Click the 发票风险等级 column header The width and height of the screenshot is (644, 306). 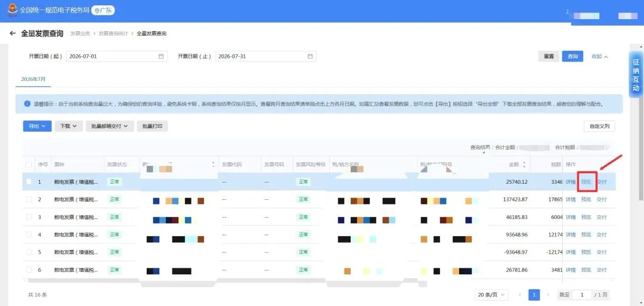click(311, 164)
